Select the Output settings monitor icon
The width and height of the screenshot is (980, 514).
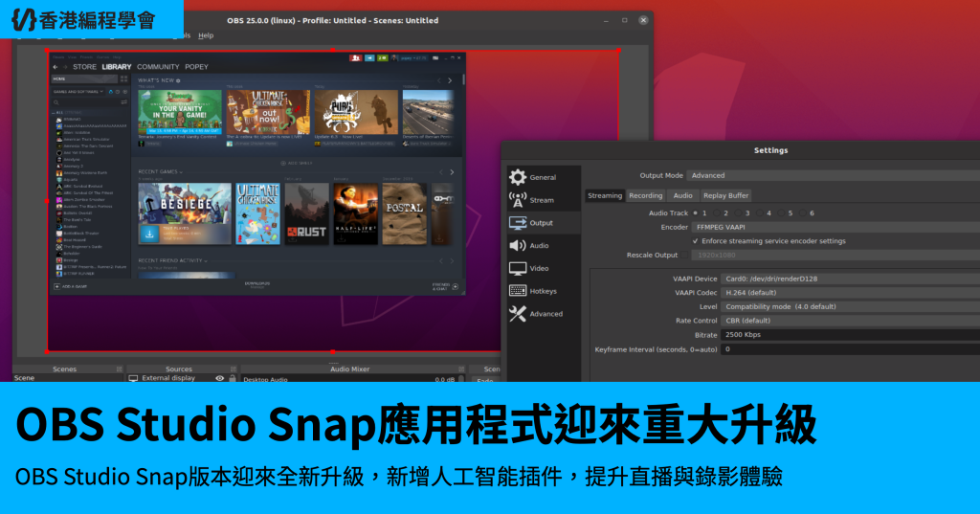coord(518,223)
